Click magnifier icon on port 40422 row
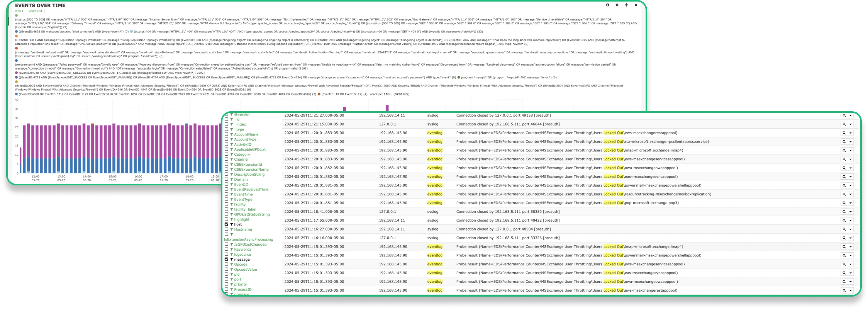868x309 pixels. click(x=844, y=221)
